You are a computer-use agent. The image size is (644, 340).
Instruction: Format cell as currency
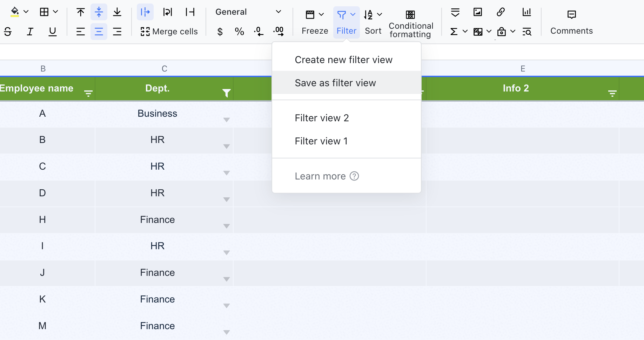pyautogui.click(x=220, y=32)
